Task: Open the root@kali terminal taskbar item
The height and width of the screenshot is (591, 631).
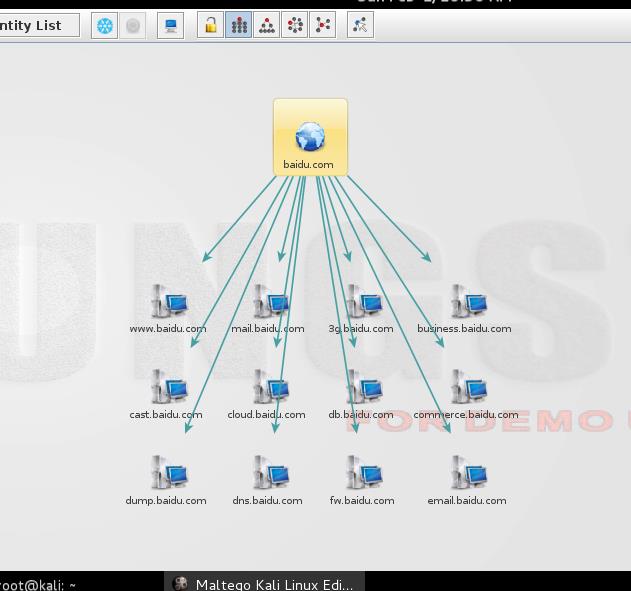Action: [38, 583]
